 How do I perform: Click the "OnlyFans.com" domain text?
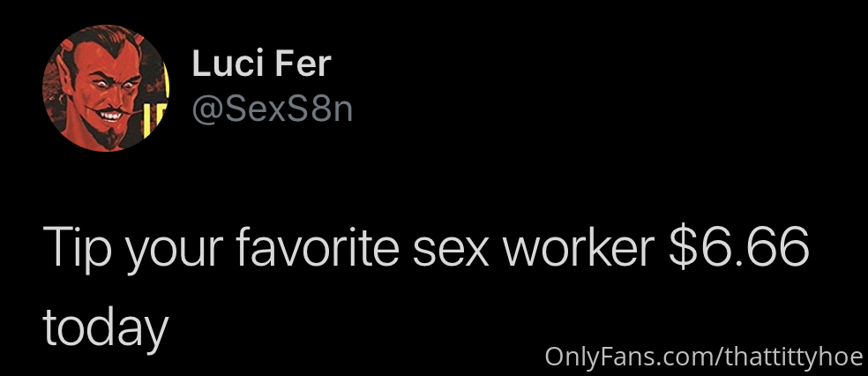coord(622,356)
